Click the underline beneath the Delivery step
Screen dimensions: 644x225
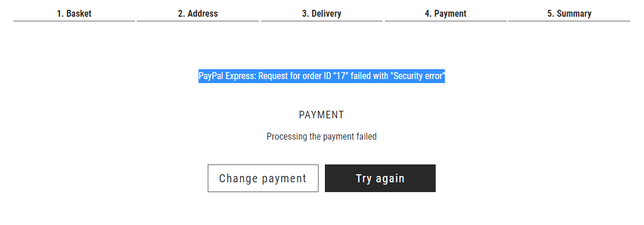321,21
